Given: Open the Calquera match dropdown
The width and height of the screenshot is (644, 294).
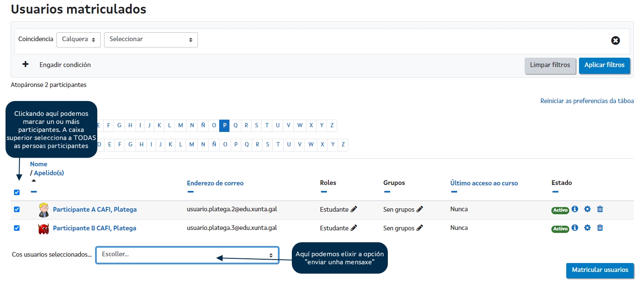Looking at the screenshot, I should [79, 39].
